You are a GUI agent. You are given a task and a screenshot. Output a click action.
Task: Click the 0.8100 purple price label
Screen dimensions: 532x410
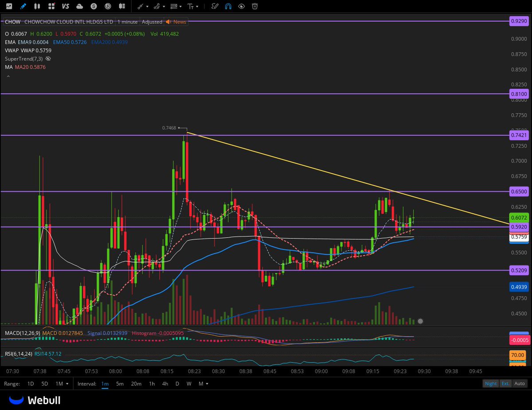[519, 94]
